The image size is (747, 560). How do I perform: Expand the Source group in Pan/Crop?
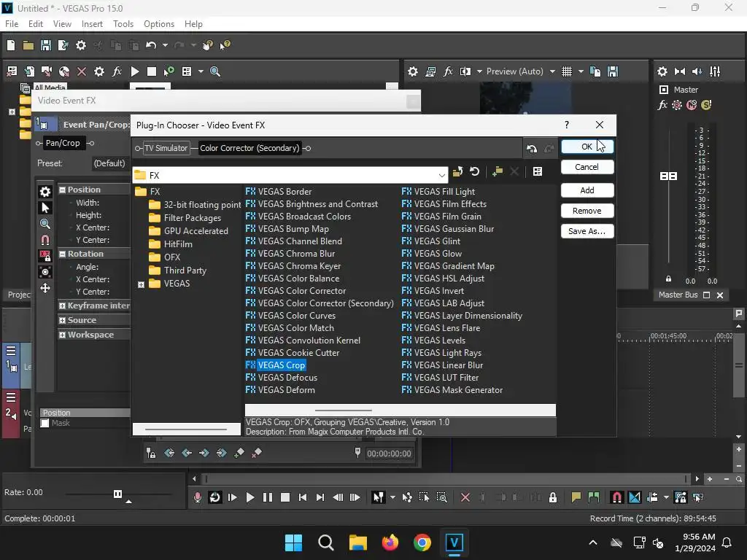(62, 321)
